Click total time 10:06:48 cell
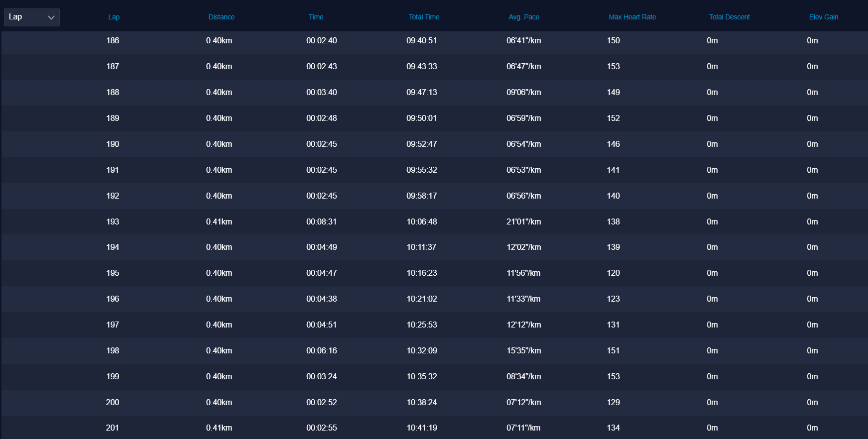868x439 pixels. point(421,221)
